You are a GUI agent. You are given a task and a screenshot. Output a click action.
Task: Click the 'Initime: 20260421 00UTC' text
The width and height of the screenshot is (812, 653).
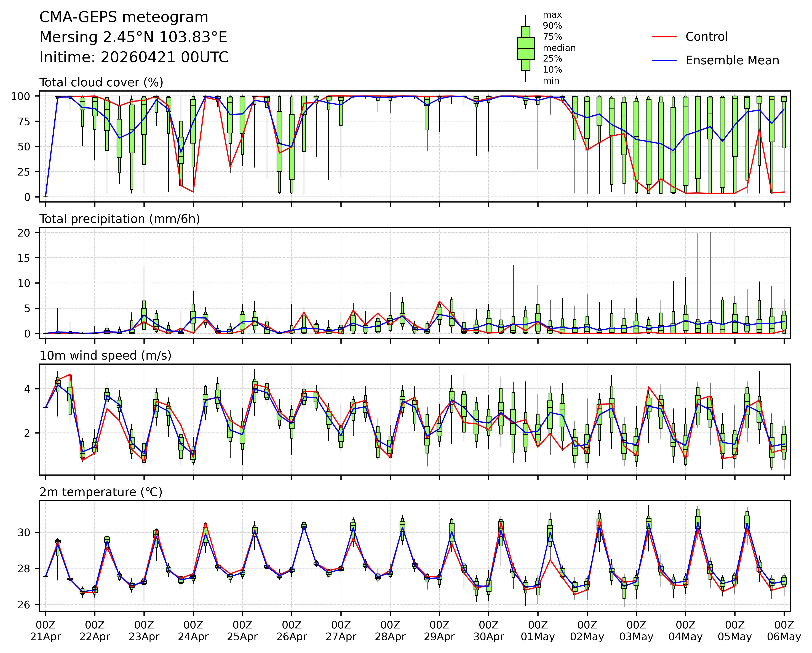click(x=134, y=57)
